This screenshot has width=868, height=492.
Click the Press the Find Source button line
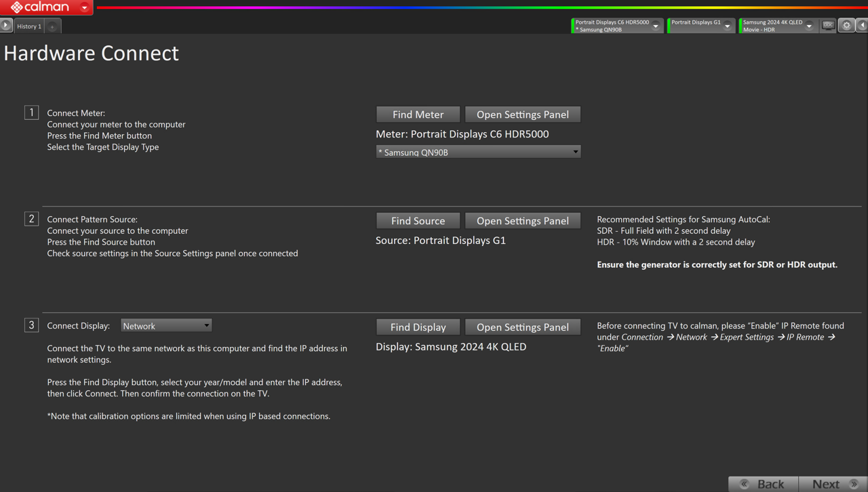coord(101,242)
